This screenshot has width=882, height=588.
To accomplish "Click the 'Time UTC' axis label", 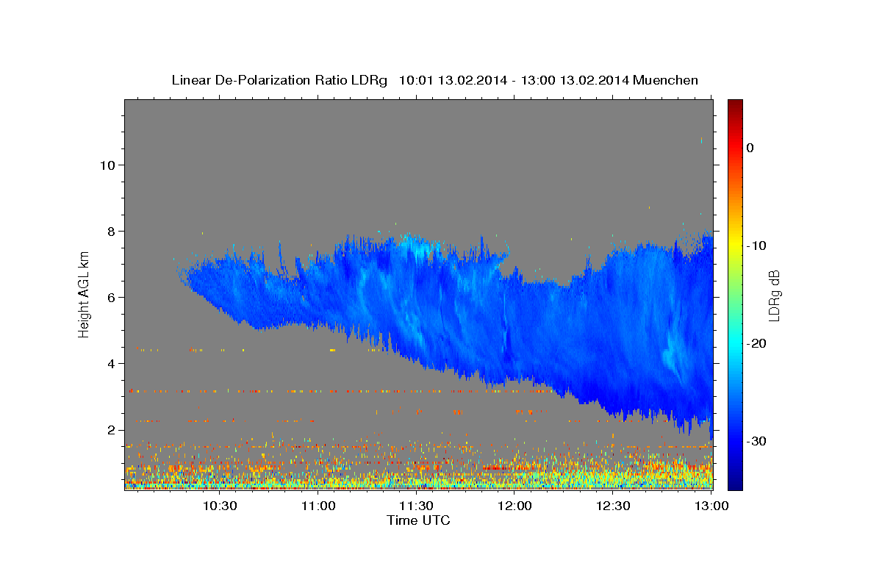I will (x=418, y=520).
